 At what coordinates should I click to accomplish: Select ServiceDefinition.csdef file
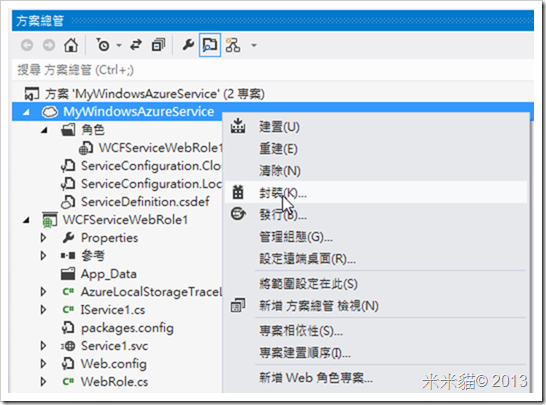click(x=145, y=202)
